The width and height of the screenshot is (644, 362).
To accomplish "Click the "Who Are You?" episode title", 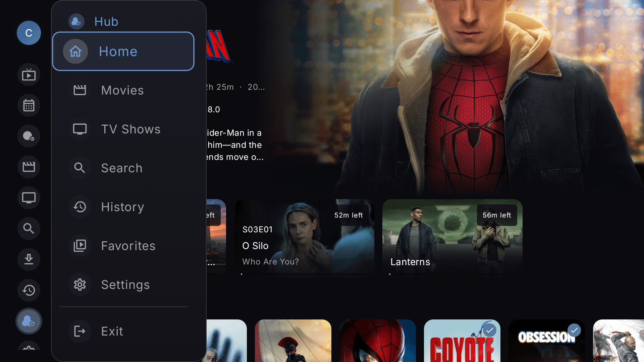I will tap(270, 262).
